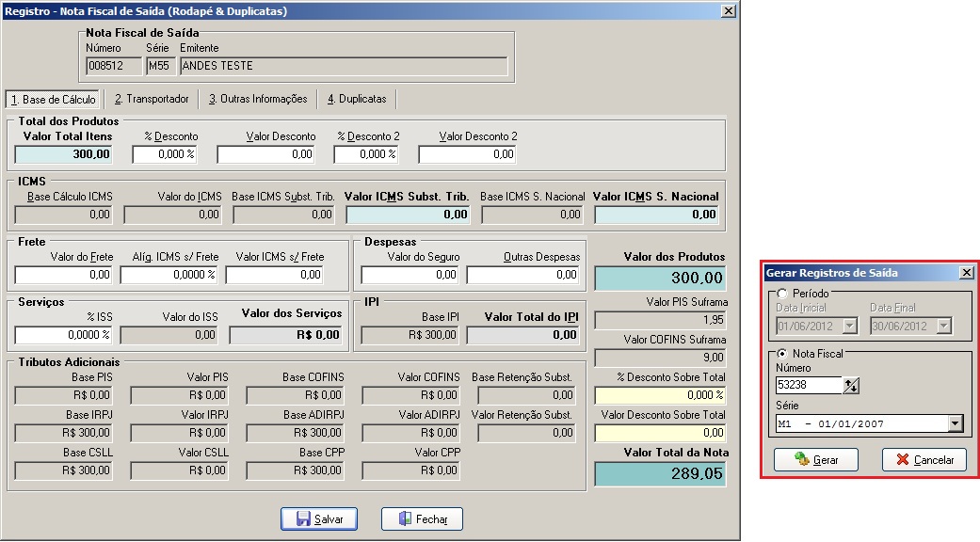The height and width of the screenshot is (542, 980).
Task: Click the Valor Total Itens field
Action: click(x=64, y=154)
